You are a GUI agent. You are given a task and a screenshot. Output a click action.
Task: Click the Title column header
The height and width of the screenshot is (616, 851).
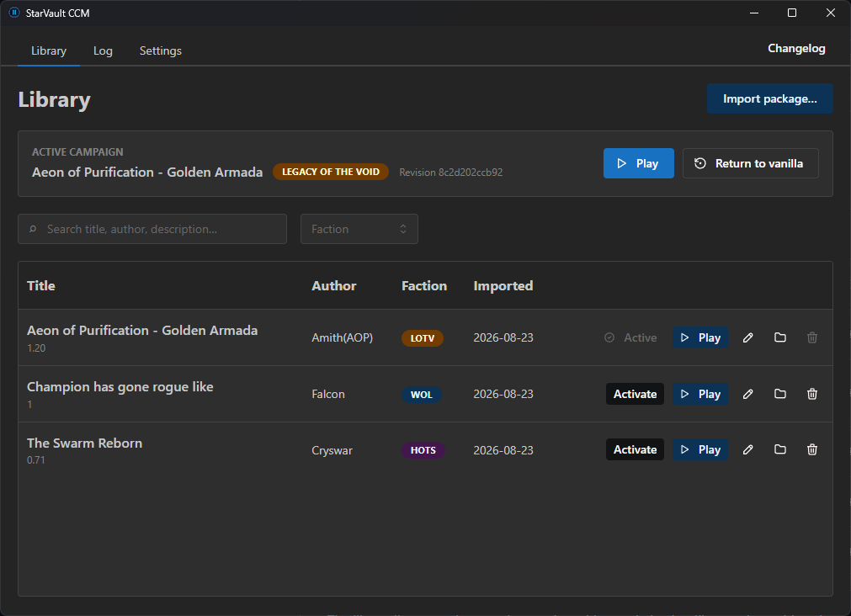coord(41,286)
